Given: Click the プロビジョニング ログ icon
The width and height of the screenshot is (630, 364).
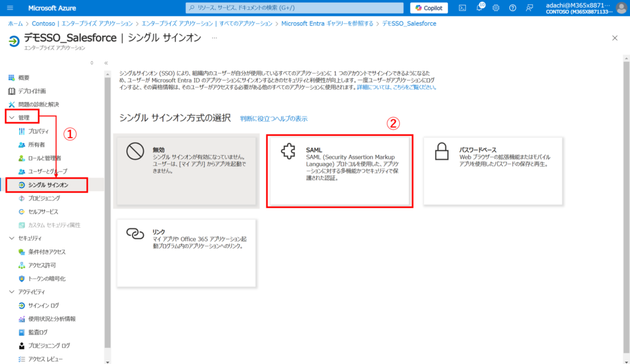Looking at the screenshot, I should pos(22,346).
